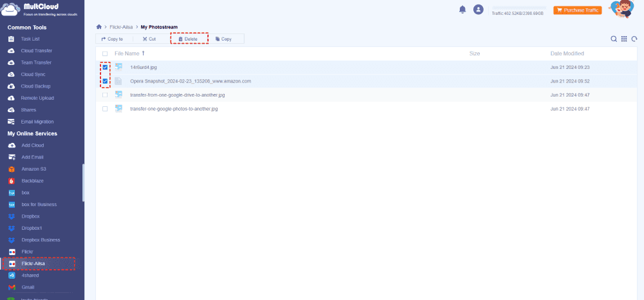This screenshot has height=300, width=644.
Task: Open Email Migration tool
Action: 37,122
